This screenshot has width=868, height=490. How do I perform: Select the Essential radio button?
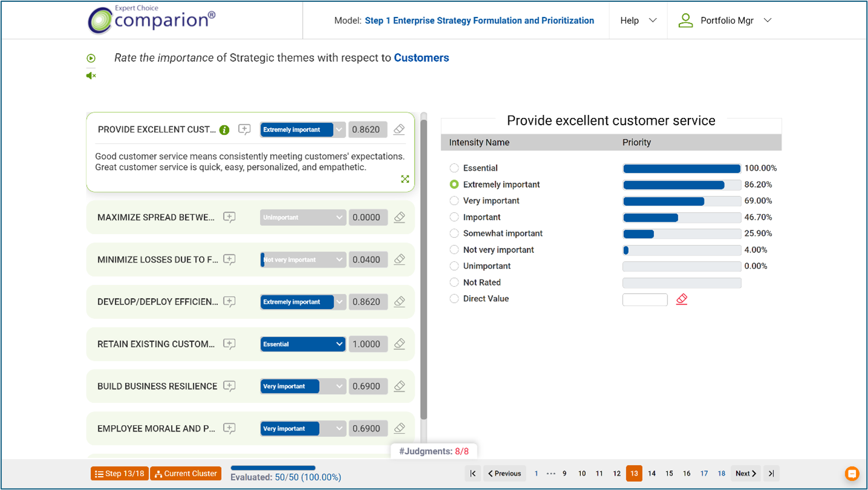[454, 168]
